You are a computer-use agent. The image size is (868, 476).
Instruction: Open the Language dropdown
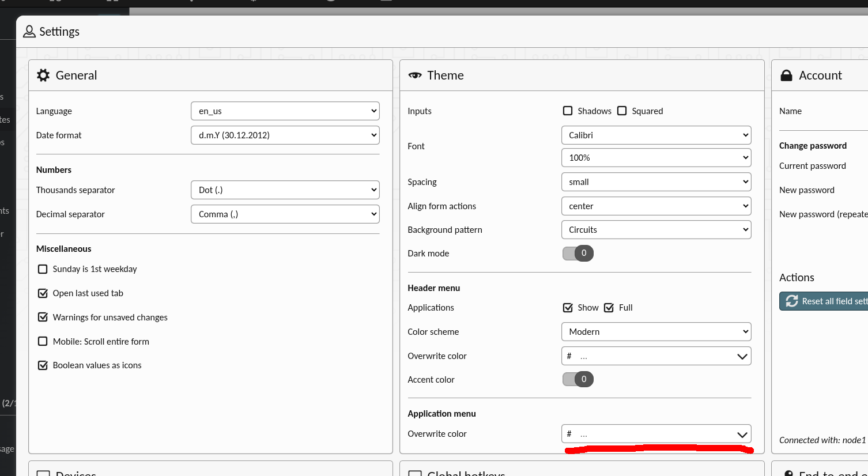click(285, 111)
